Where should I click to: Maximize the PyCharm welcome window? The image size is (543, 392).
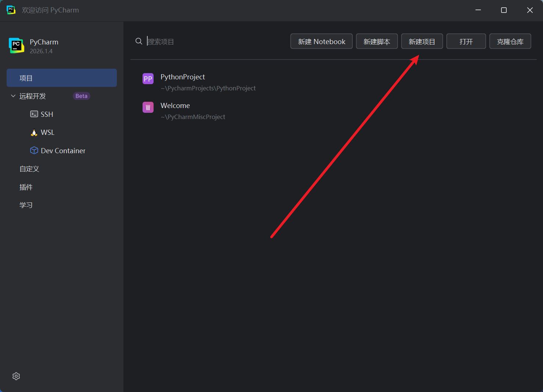[x=504, y=10]
